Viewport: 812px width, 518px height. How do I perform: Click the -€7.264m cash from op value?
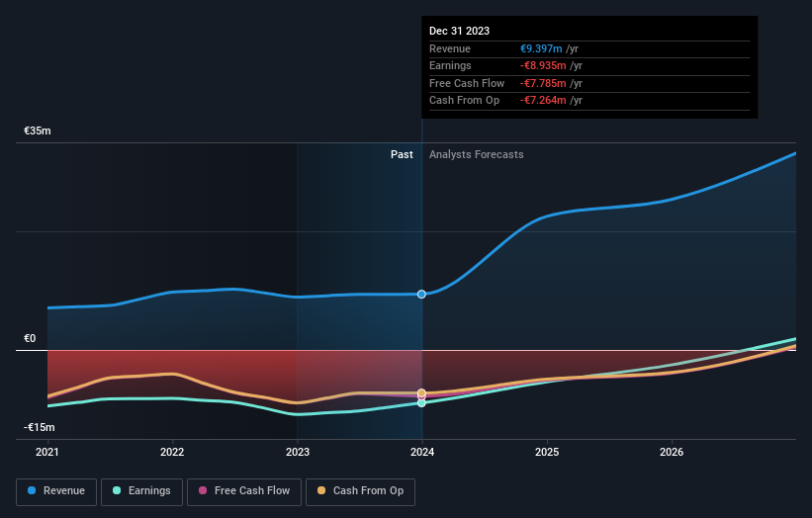pyautogui.click(x=543, y=101)
